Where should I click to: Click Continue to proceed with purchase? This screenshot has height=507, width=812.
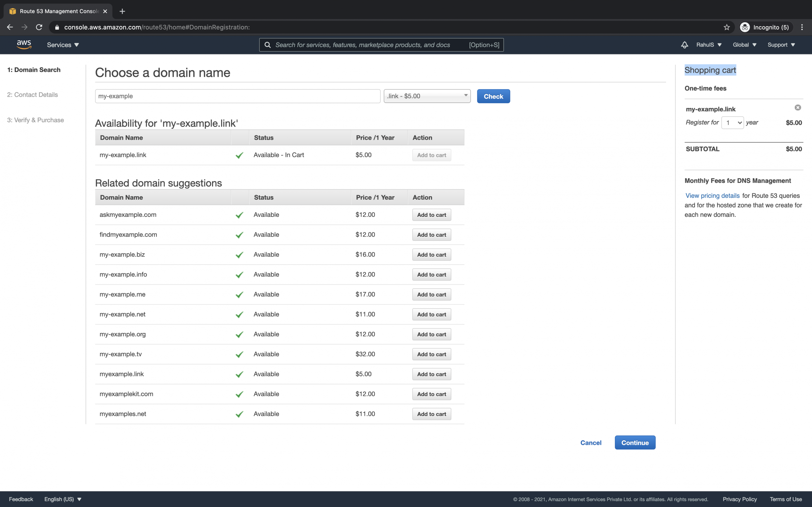(x=635, y=442)
